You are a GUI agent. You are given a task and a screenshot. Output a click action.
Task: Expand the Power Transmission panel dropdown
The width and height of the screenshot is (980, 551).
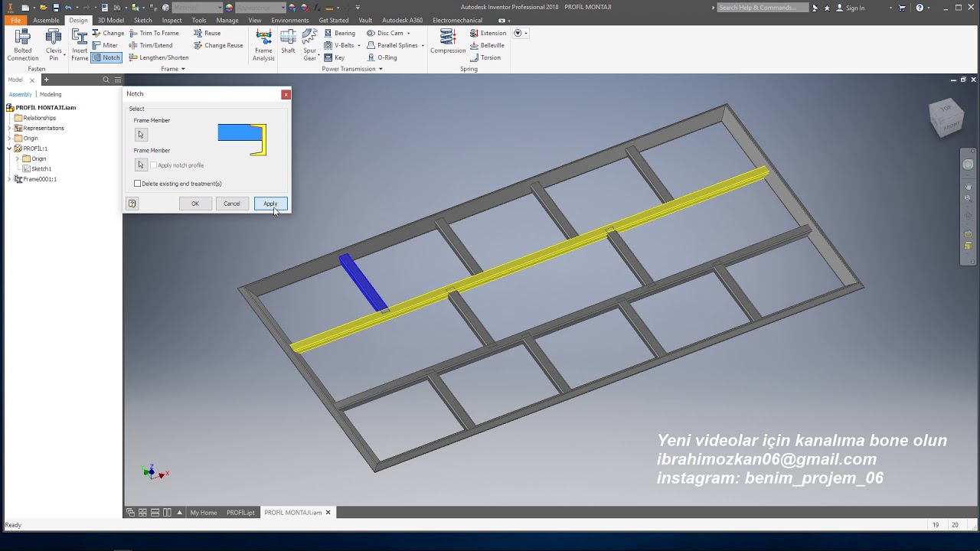(352, 69)
